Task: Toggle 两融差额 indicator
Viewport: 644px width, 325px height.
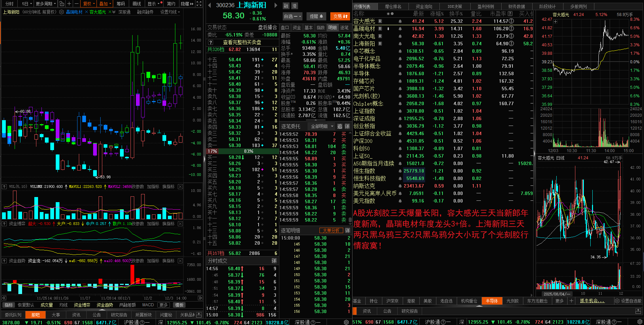Action: [x=127, y=305]
